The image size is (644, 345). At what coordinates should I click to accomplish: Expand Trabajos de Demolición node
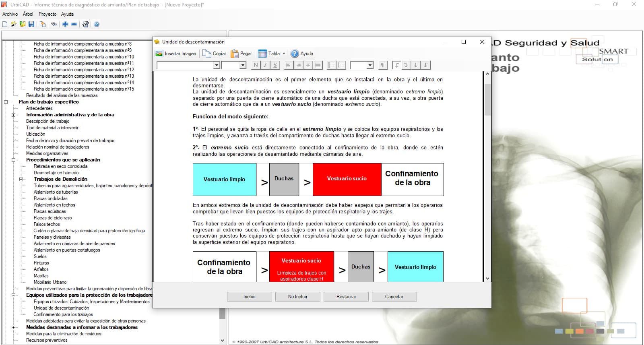coord(21,179)
